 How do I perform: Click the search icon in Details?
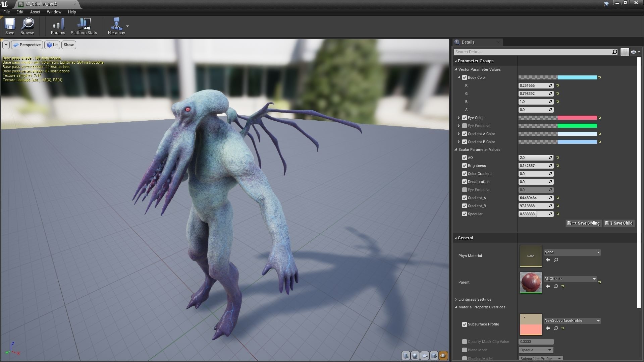[614, 52]
